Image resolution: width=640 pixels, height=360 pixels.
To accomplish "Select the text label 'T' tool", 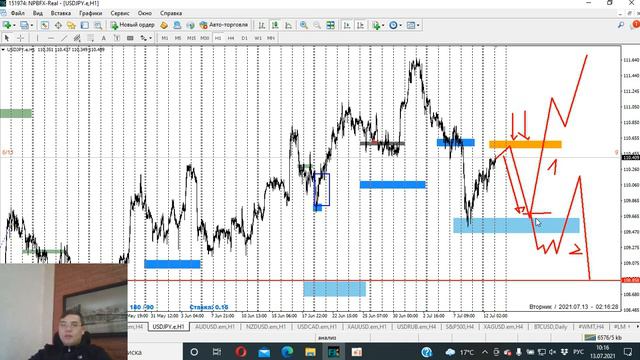I will pos(117,38).
